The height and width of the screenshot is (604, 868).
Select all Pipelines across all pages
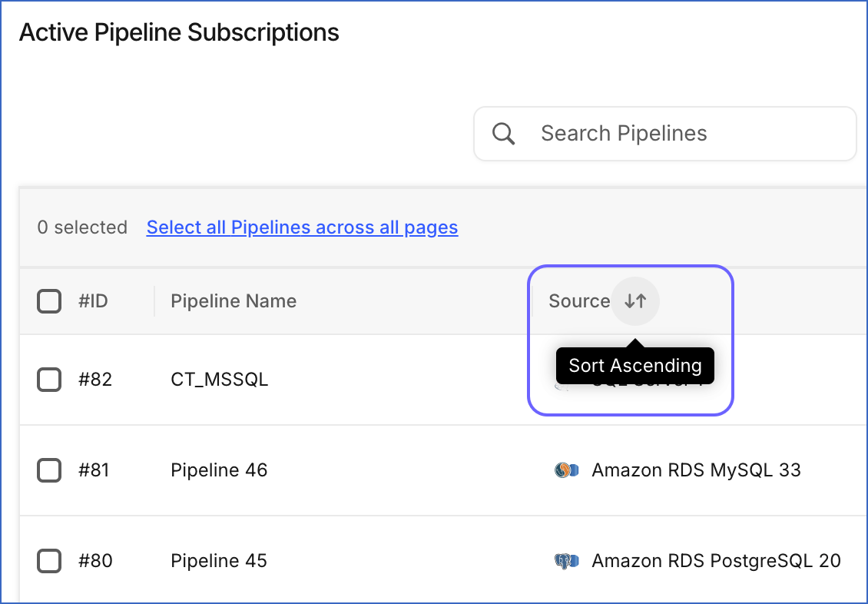pos(302,227)
